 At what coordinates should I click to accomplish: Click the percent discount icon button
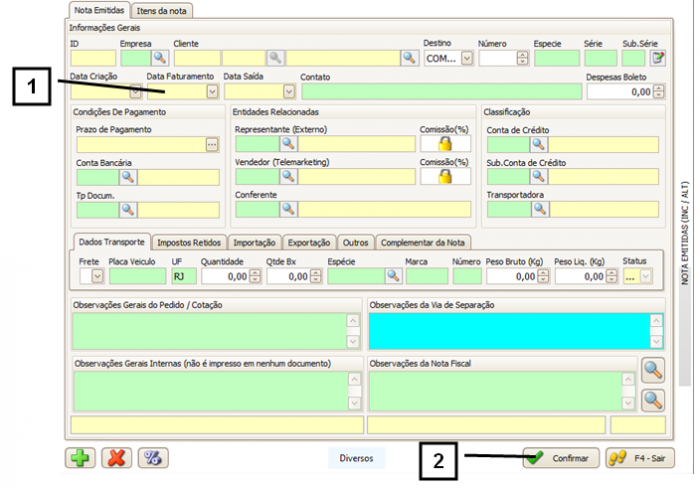pyautogui.click(x=153, y=458)
